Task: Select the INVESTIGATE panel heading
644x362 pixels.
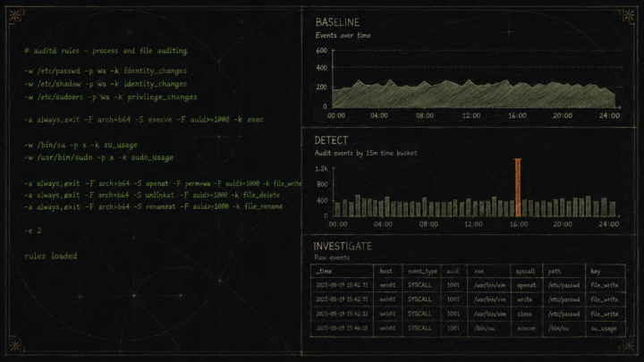Action: (343, 247)
